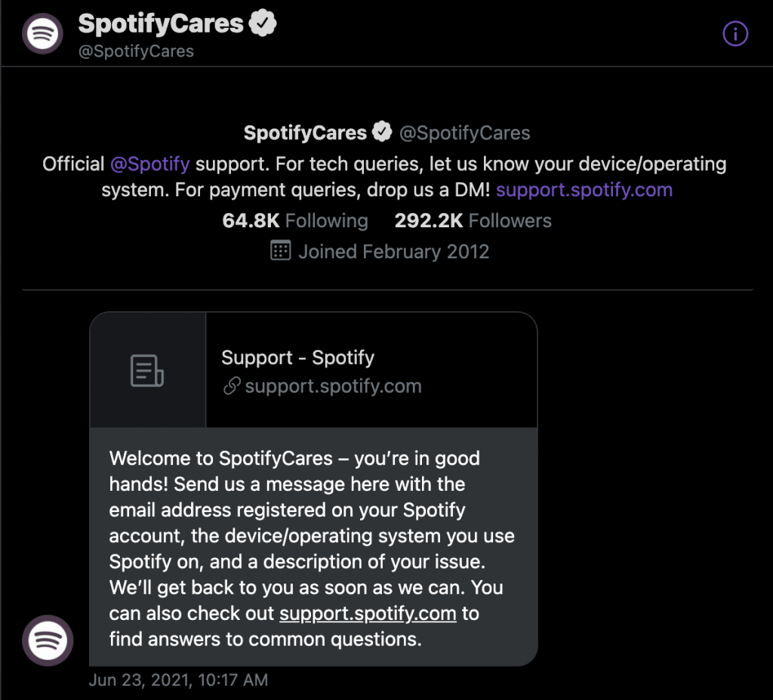Click support.spotify.com URL in the card
This screenshot has height=700, width=773.
(333, 387)
